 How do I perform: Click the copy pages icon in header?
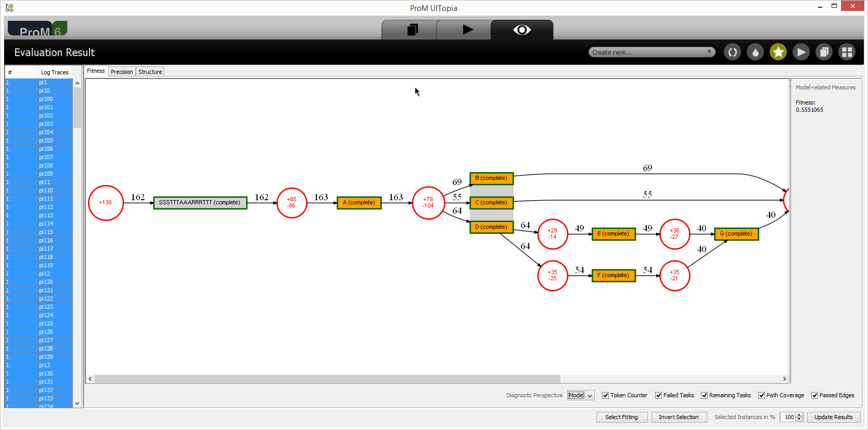tap(824, 52)
